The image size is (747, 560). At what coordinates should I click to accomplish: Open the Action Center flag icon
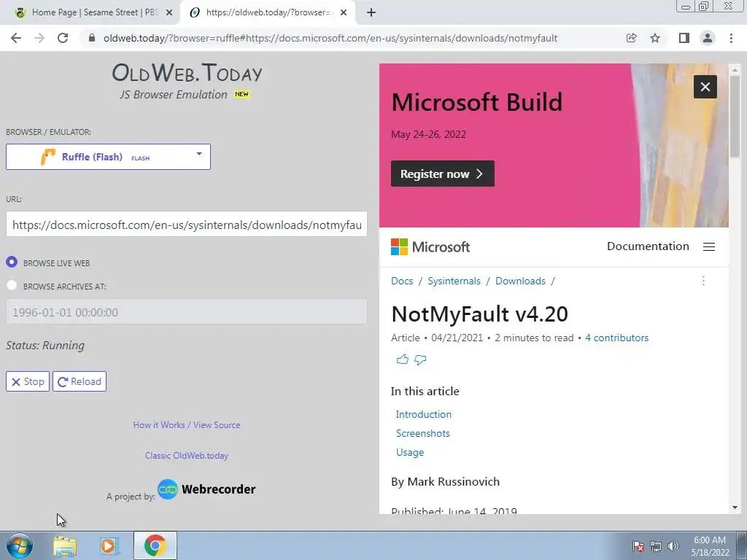(x=638, y=546)
